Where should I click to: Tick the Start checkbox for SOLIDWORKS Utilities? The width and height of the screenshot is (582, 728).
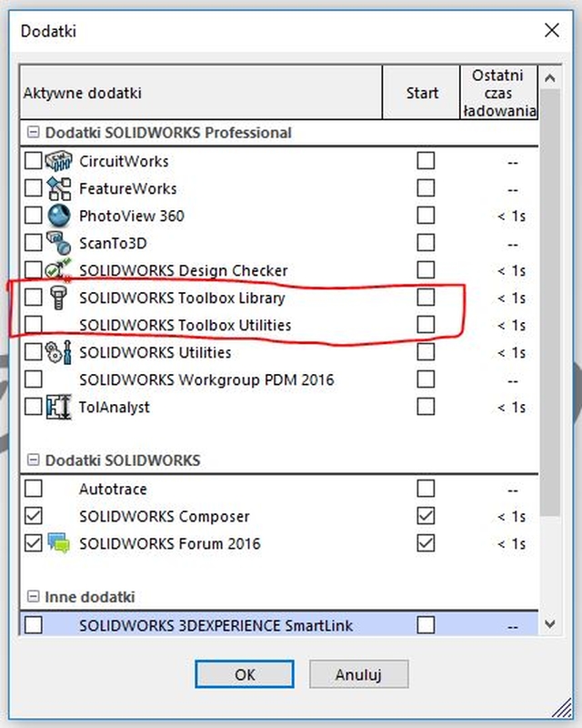426,352
